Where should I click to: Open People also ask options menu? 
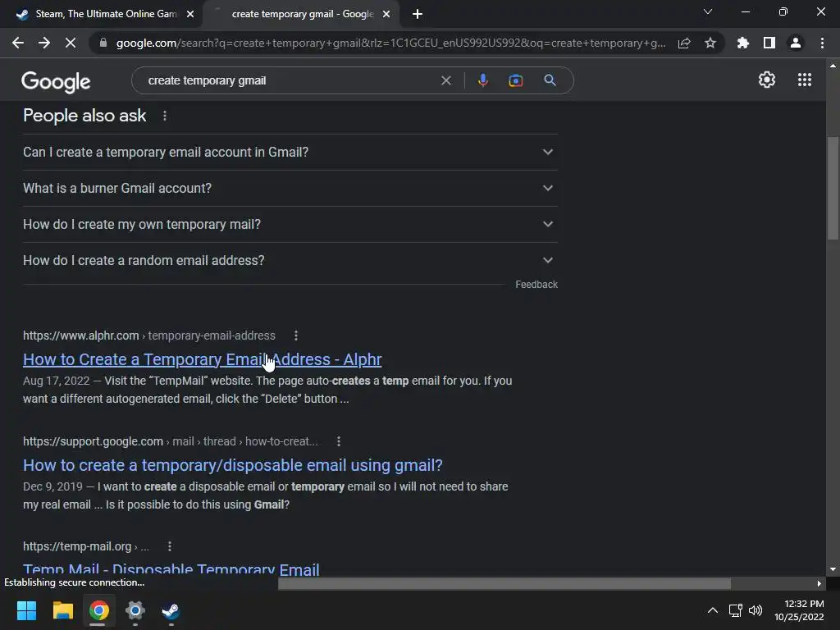[164, 116]
